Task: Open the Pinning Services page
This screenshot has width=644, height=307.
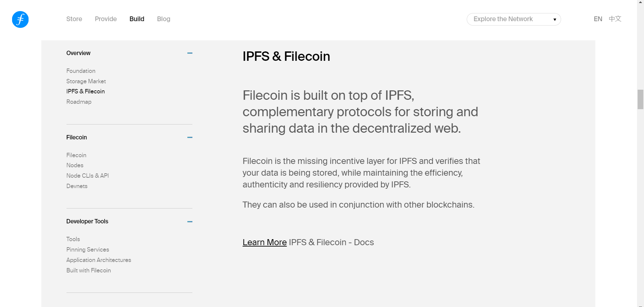Action: [88, 250]
